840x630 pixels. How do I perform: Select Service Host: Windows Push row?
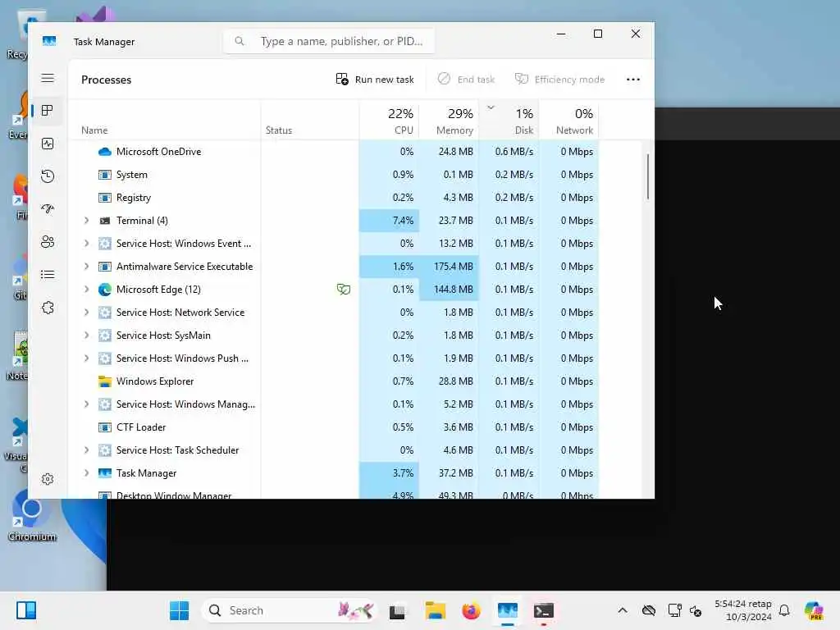coord(334,358)
